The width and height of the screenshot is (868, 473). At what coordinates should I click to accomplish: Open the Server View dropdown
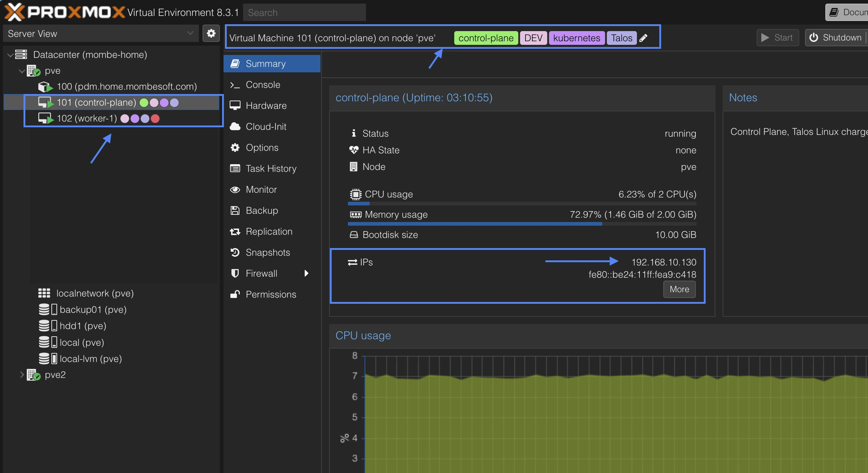(101, 34)
